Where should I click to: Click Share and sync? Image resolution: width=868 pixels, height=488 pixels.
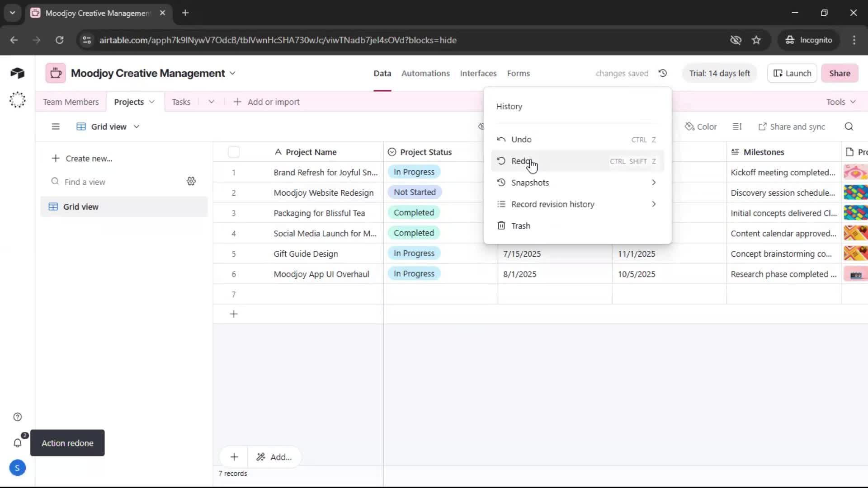pos(792,127)
